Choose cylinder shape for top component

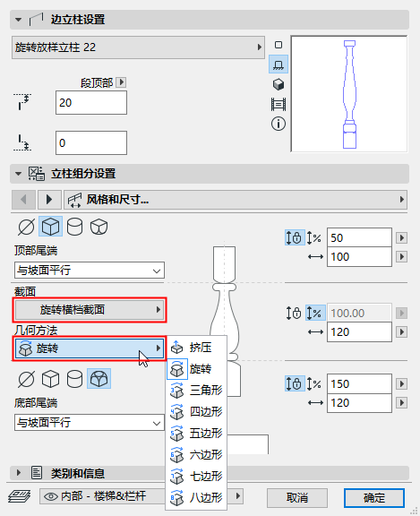(74, 227)
